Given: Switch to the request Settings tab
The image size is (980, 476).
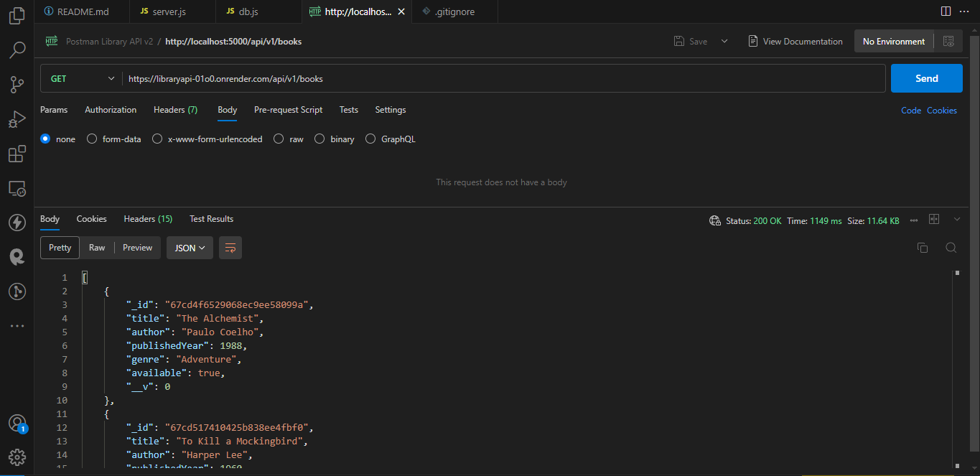Looking at the screenshot, I should tap(391, 110).
